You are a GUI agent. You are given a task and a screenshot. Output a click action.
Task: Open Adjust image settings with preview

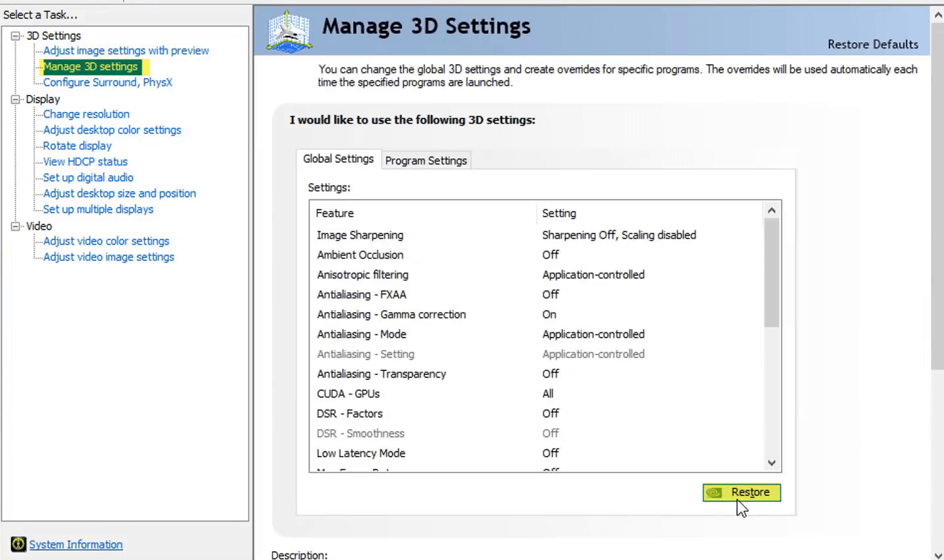(x=126, y=50)
